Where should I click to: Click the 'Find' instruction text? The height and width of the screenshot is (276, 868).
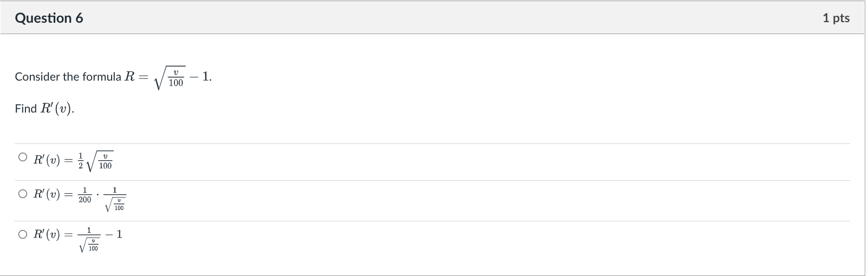25,109
